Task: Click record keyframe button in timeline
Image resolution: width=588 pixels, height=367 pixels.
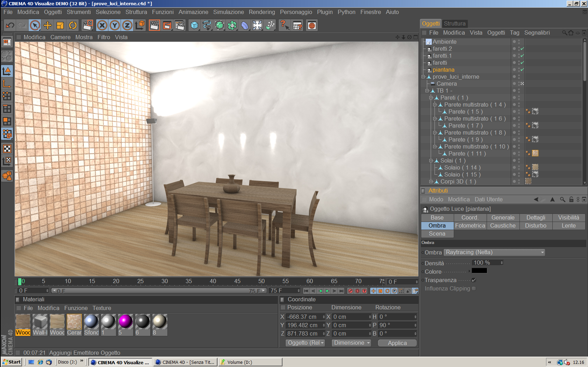Action: (350, 291)
